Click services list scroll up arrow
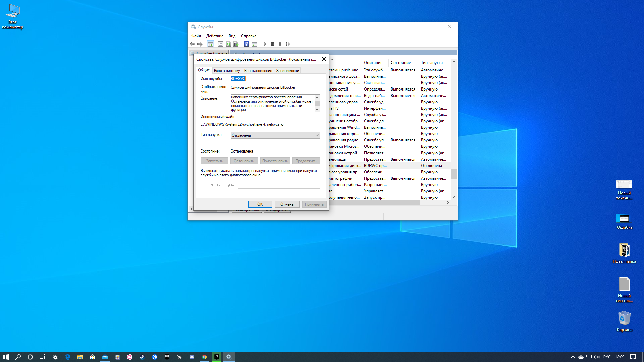Viewport: 644px width, 362px height. tap(454, 62)
